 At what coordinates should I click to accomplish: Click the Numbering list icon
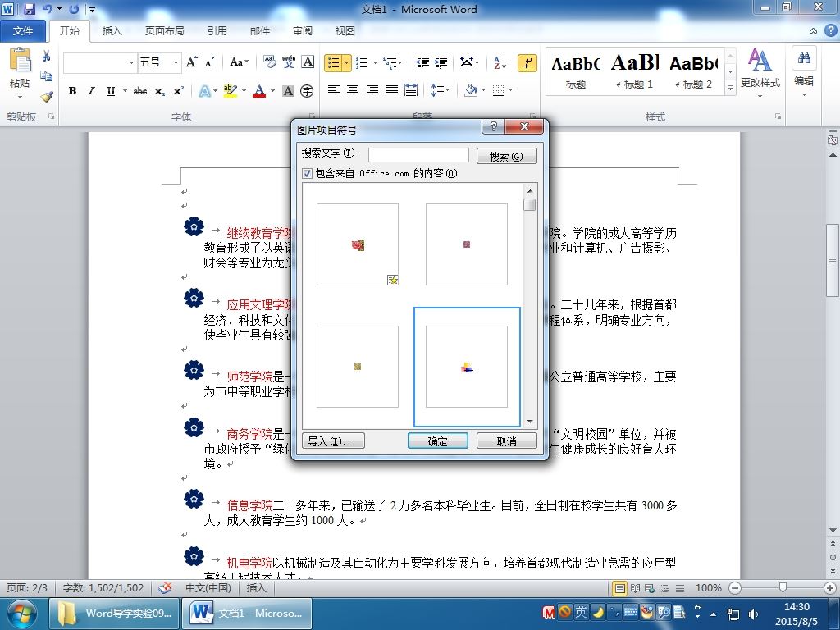[x=362, y=63]
